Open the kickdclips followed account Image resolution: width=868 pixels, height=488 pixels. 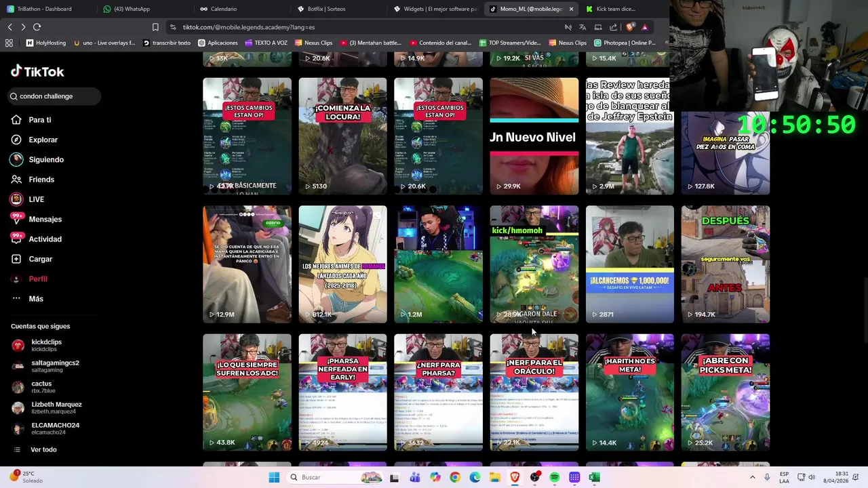pos(37,345)
